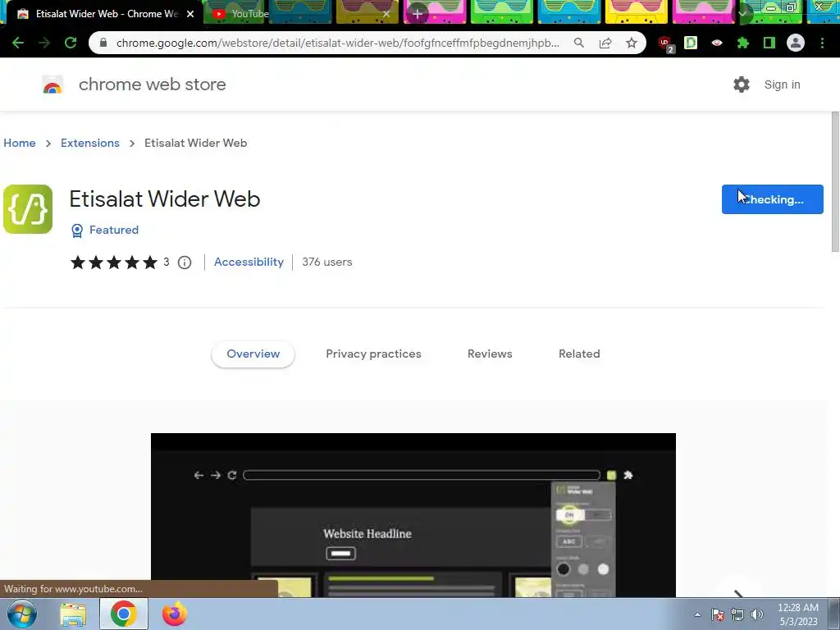This screenshot has height=630, width=840.
Task: Switch to the Reviews tab
Action: (x=490, y=354)
